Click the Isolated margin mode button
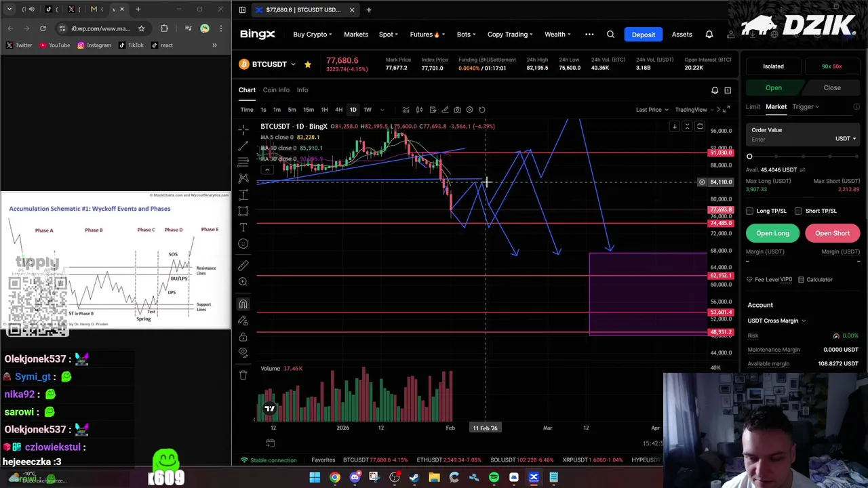 click(x=773, y=66)
